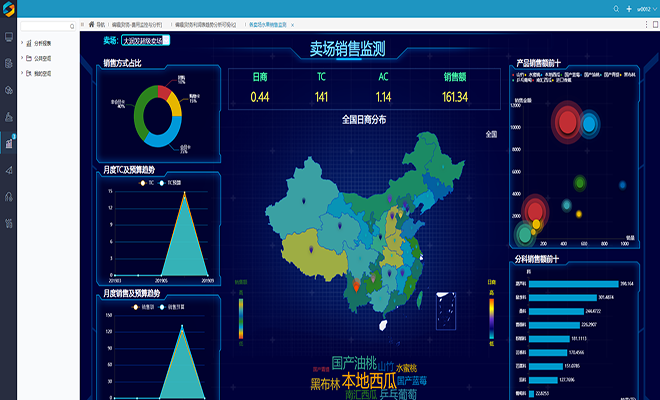Open the monitor icon in the left sidebar

9,37
